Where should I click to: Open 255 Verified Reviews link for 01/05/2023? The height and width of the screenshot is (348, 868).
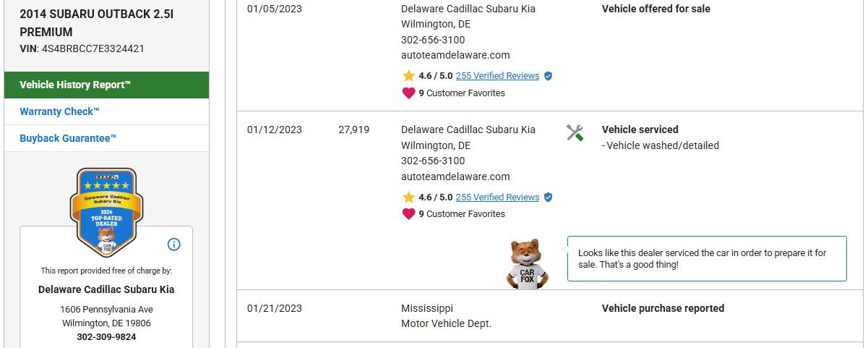(497, 75)
